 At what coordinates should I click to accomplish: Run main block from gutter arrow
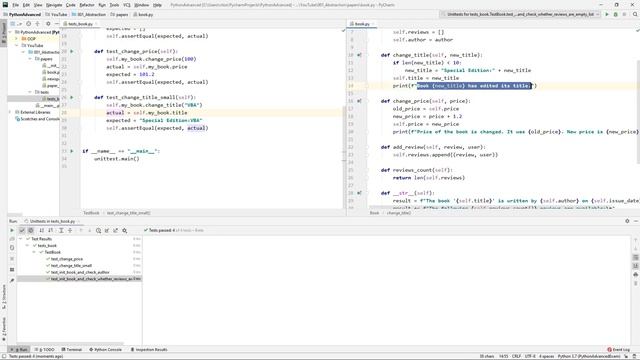[72, 151]
